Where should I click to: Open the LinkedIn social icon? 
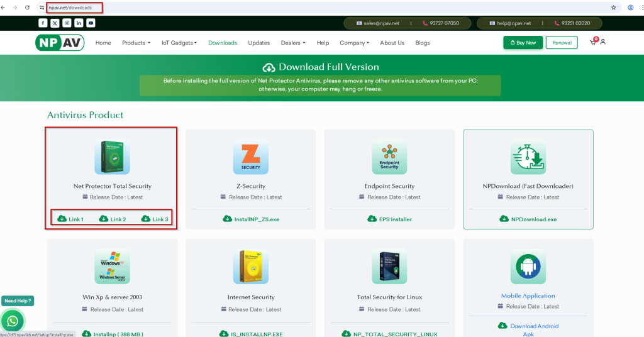click(79, 23)
